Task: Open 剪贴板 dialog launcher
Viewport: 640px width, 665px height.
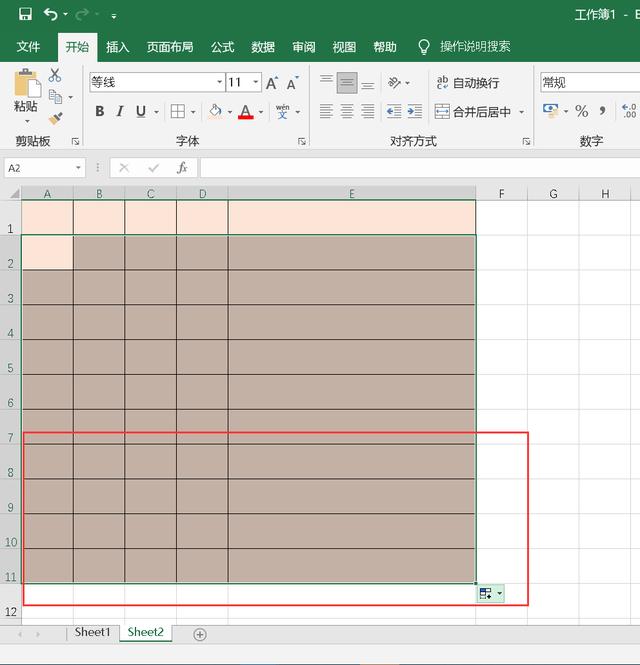Action: (x=75, y=142)
